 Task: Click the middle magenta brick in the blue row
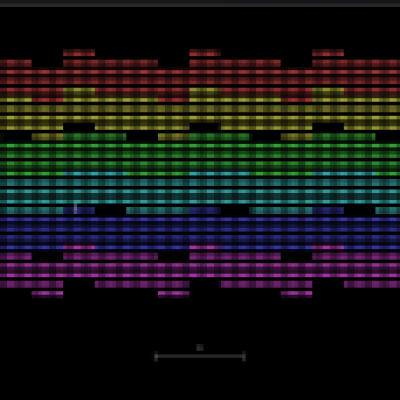[205, 247]
